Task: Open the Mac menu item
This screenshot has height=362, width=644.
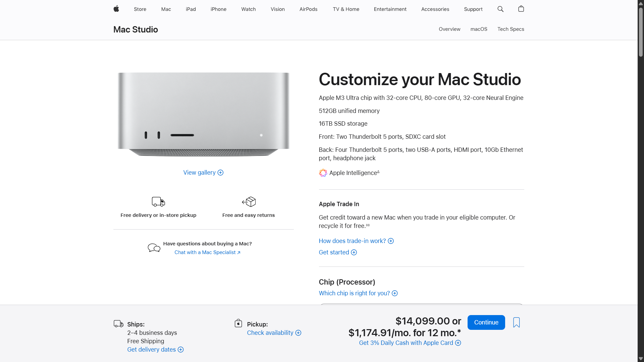Action: click(x=166, y=9)
